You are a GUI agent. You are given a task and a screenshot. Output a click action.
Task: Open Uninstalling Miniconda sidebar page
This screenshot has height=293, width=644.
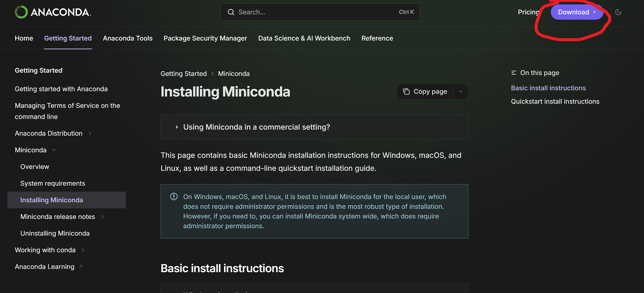click(55, 233)
